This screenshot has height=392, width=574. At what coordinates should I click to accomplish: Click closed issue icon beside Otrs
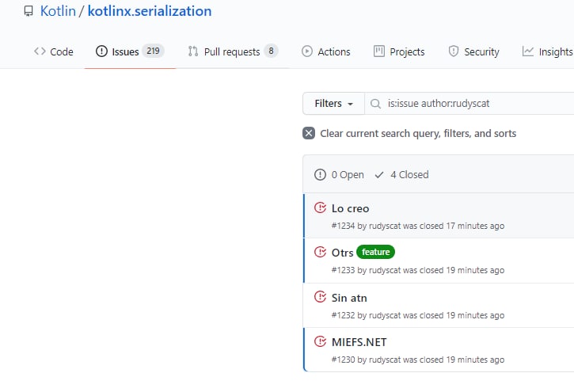(321, 252)
